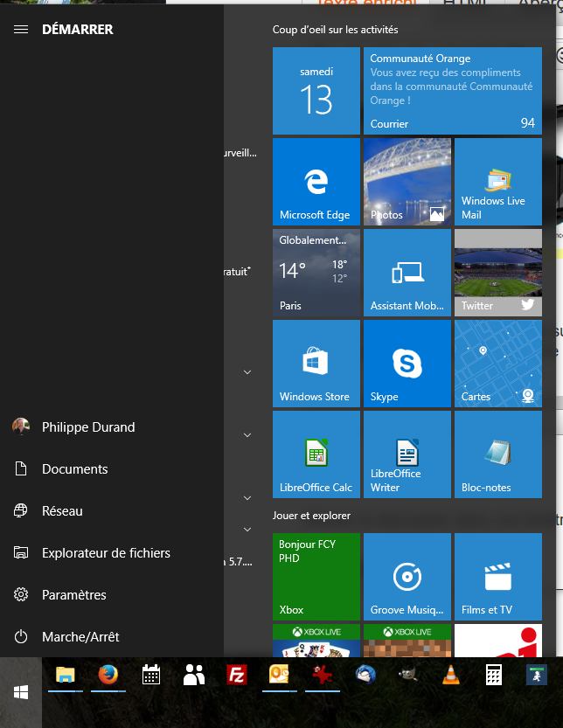This screenshot has width=563, height=728.
Task: Select Explorateur de fichiers in the Start menu
Action: pos(105,553)
